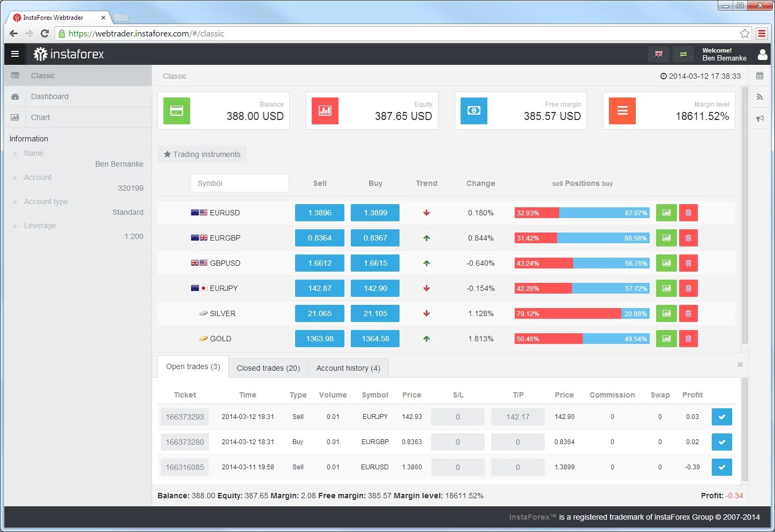Open Chrome menu button

pyautogui.click(x=762, y=33)
